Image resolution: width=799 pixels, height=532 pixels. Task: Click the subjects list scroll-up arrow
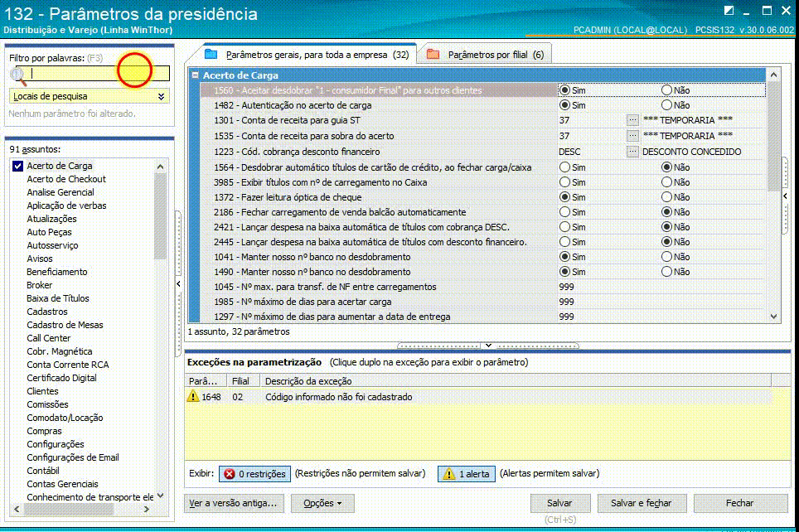pos(161,167)
